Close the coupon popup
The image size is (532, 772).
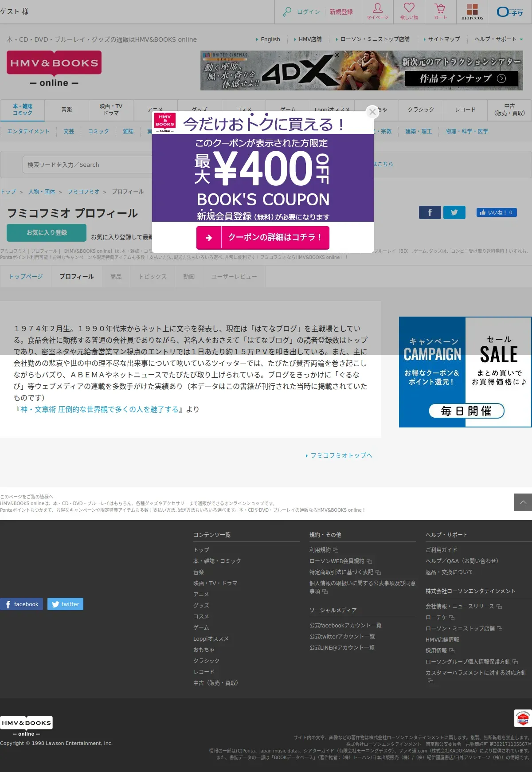pyautogui.click(x=372, y=112)
